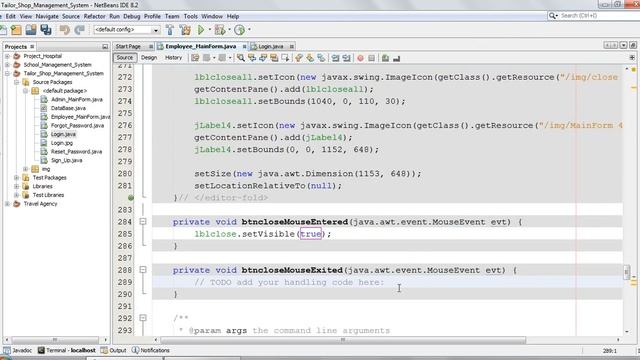Select Sign_Up.java in project tree
640x360 pixels.
pos(66,160)
